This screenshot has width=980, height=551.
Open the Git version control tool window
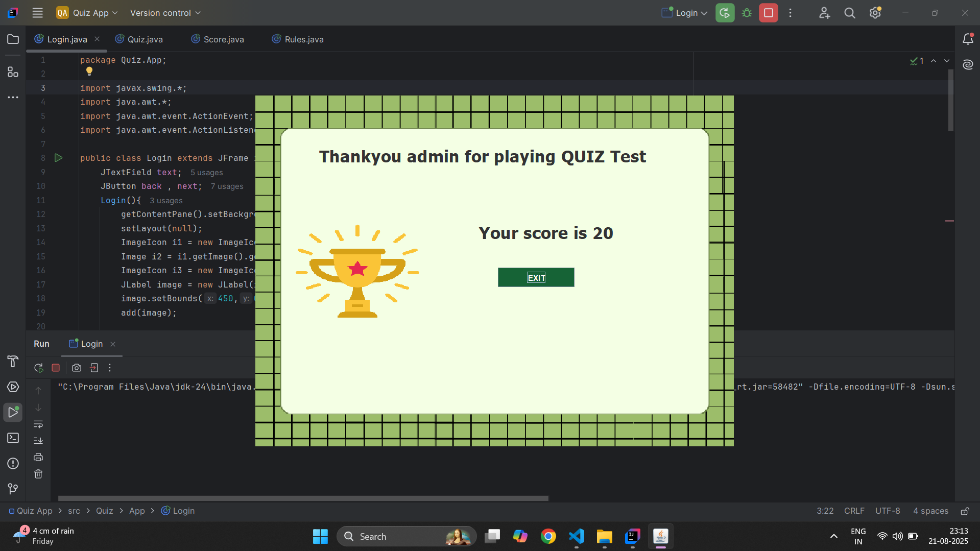pos(13,489)
